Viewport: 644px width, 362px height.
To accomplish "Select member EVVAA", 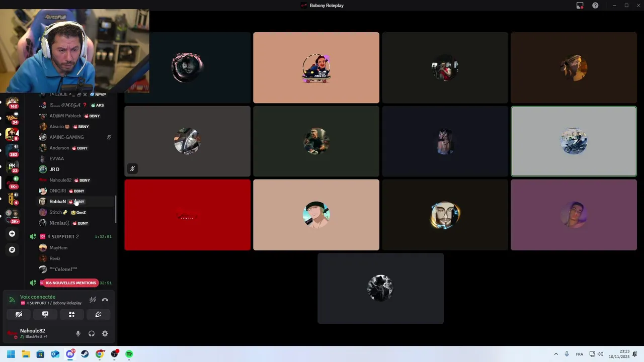I will pos(74,158).
